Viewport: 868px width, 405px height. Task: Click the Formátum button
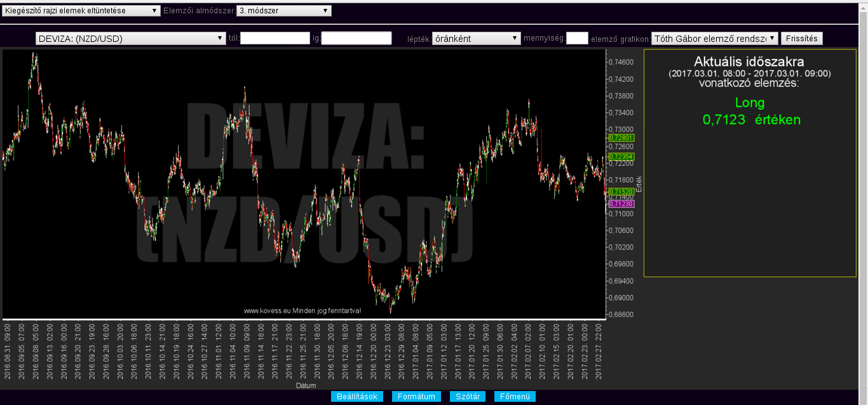tap(416, 397)
